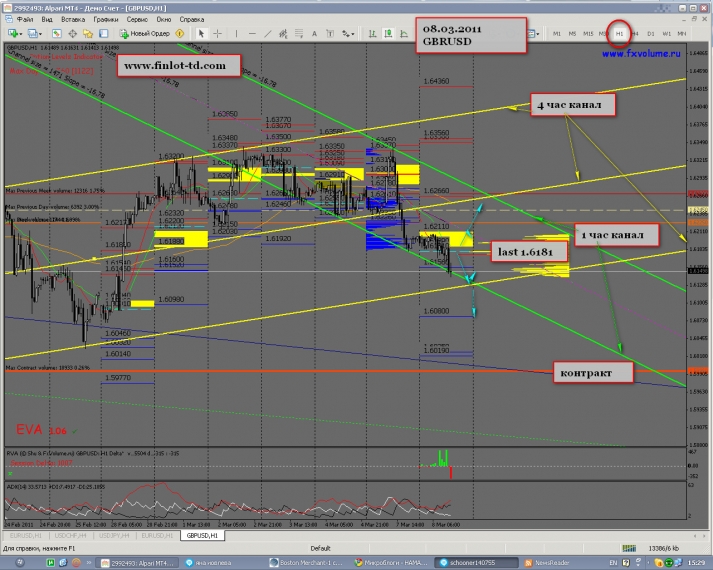This screenshot has height=570, width=713.
Task: Restore the inner chart window
Action: [x=694, y=19]
